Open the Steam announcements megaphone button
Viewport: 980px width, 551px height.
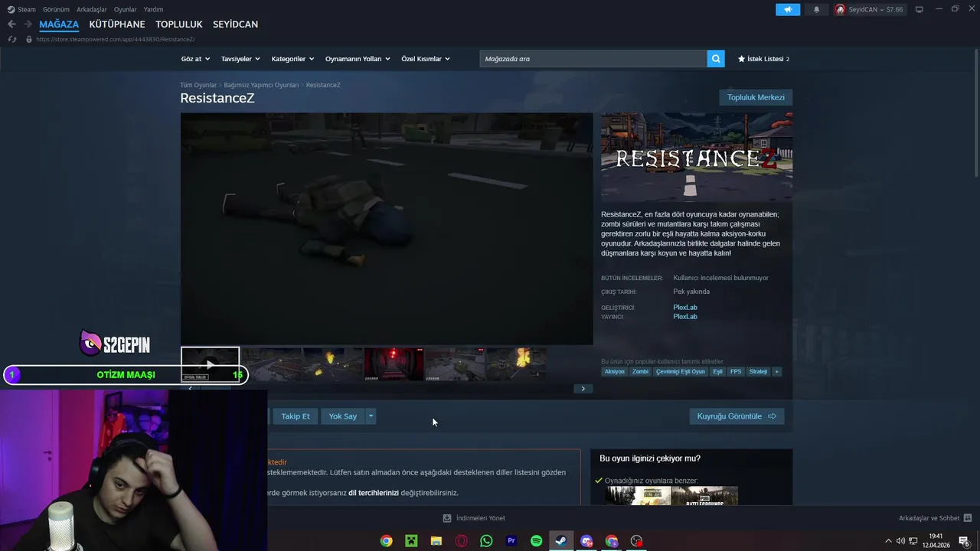788,9
